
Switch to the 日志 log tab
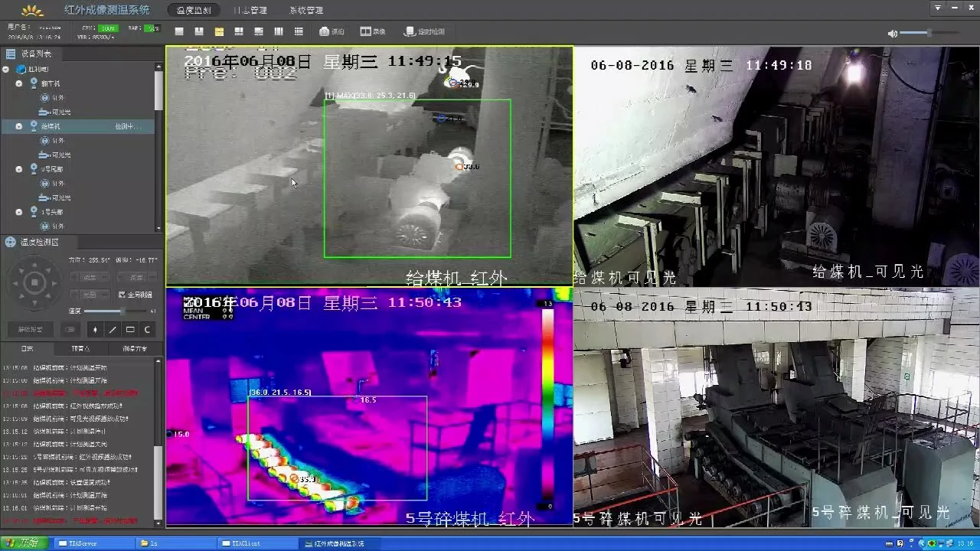pos(27,348)
